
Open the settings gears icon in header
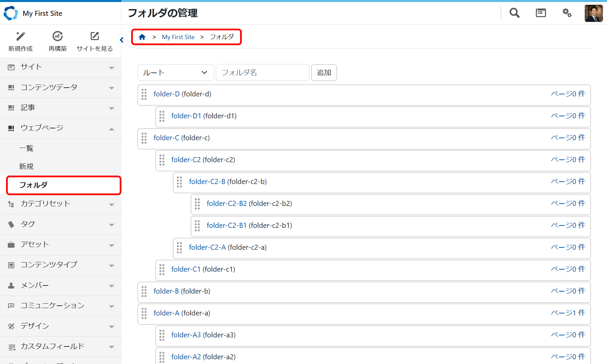567,13
